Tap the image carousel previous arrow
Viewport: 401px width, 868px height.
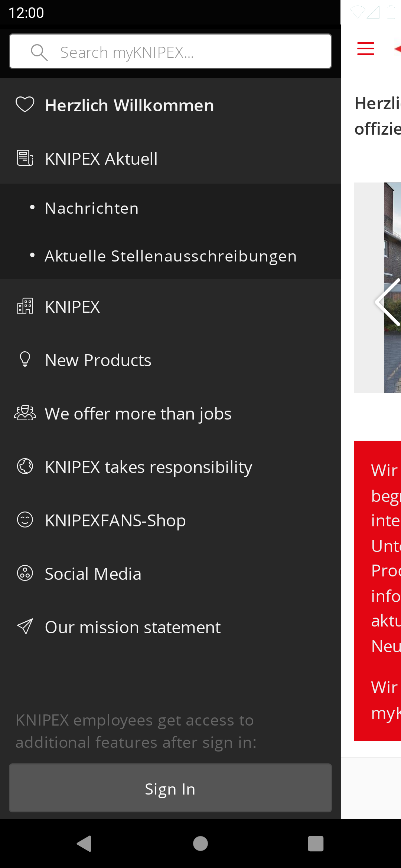(x=388, y=302)
